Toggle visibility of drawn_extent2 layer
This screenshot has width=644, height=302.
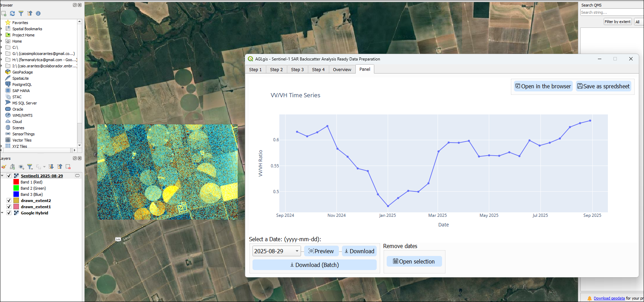[x=9, y=201]
